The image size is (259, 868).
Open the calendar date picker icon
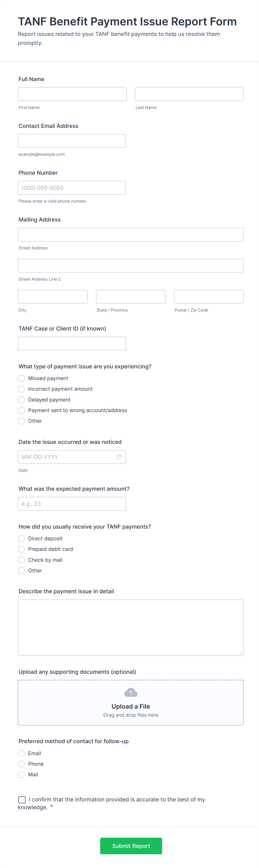pos(119,457)
